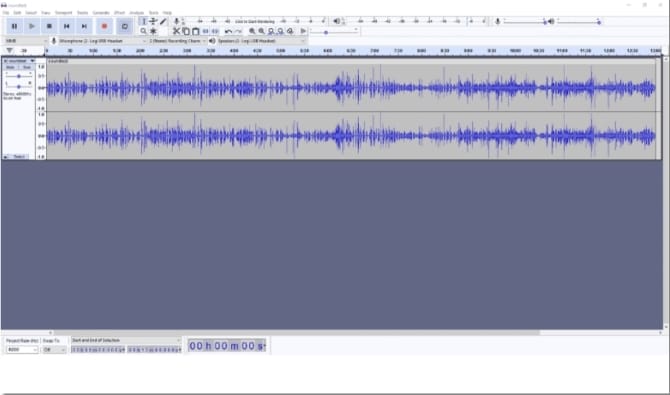Screen dimensions: 670x395
Task: Click the record meter microphone icon
Action: click(x=176, y=21)
